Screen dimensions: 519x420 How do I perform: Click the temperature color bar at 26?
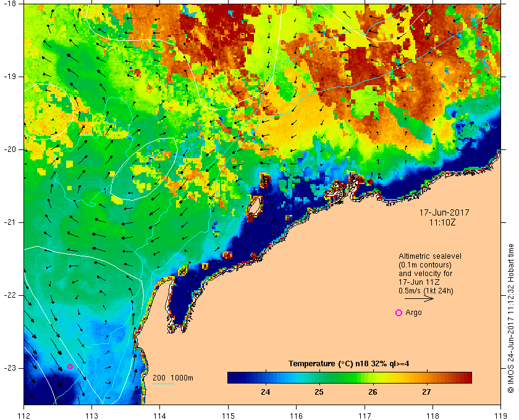click(373, 377)
